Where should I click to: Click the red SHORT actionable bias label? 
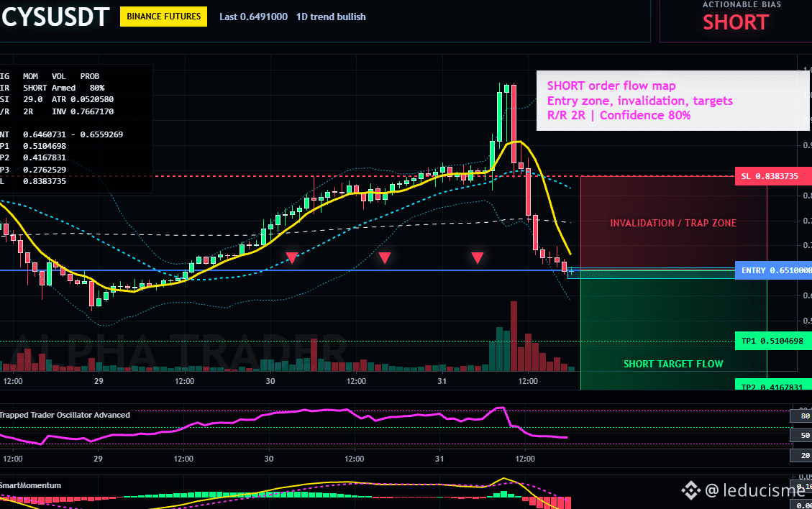click(x=735, y=22)
